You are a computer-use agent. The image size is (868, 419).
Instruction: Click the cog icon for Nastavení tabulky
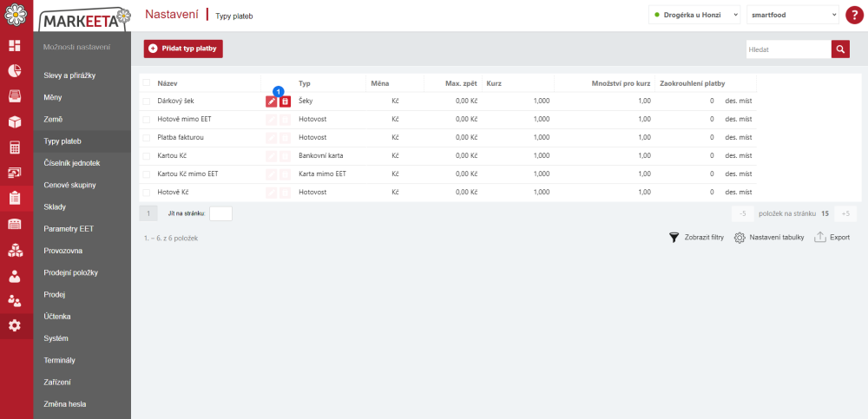(740, 238)
